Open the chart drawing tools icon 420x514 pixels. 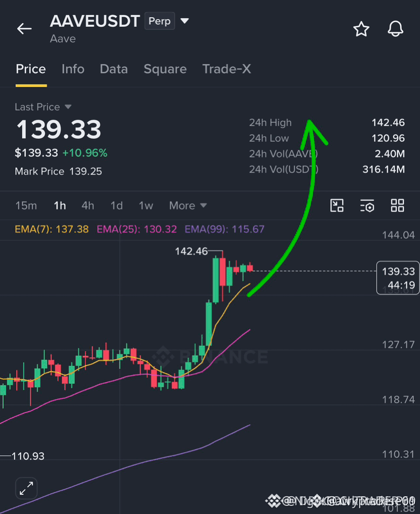(337, 205)
